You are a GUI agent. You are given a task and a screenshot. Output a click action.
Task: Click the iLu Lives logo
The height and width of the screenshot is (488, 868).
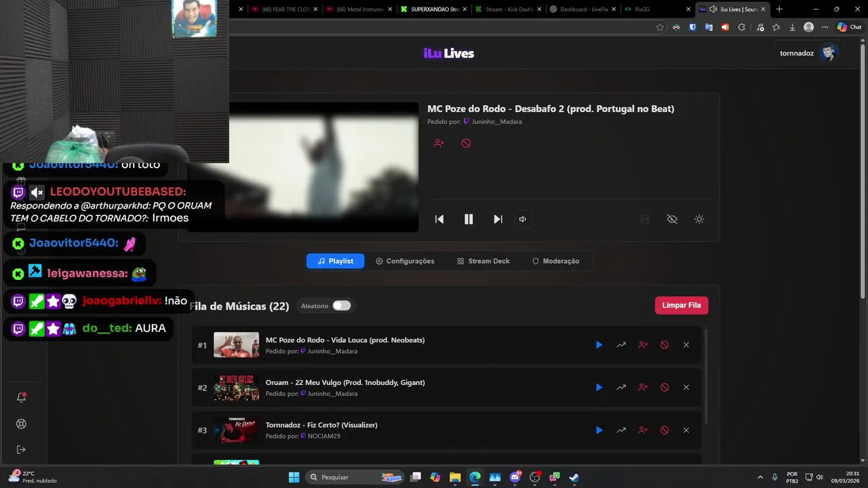click(449, 54)
